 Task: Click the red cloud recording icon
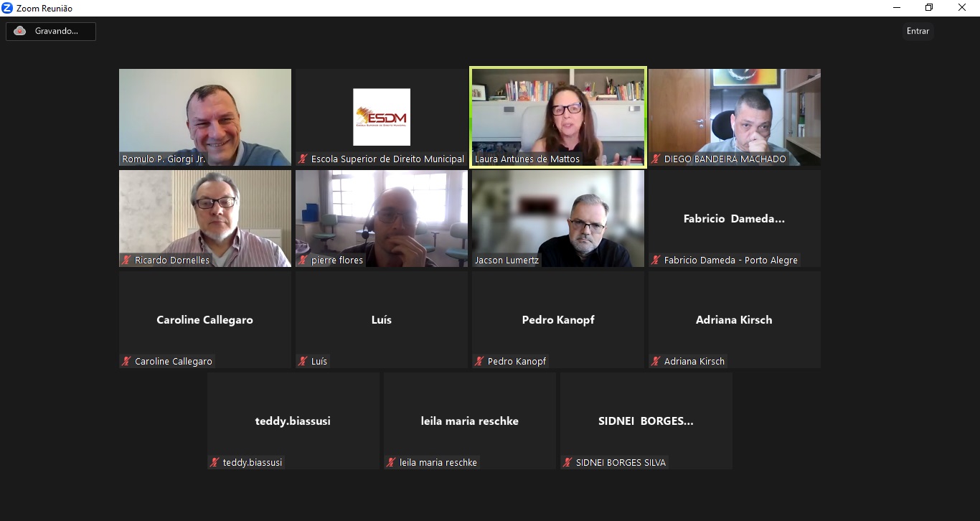pos(20,31)
